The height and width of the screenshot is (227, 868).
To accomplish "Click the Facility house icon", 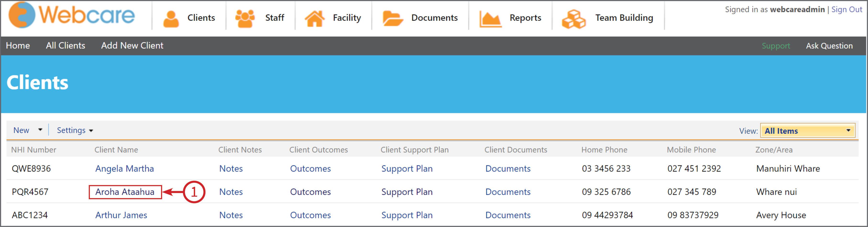I will coord(314,17).
